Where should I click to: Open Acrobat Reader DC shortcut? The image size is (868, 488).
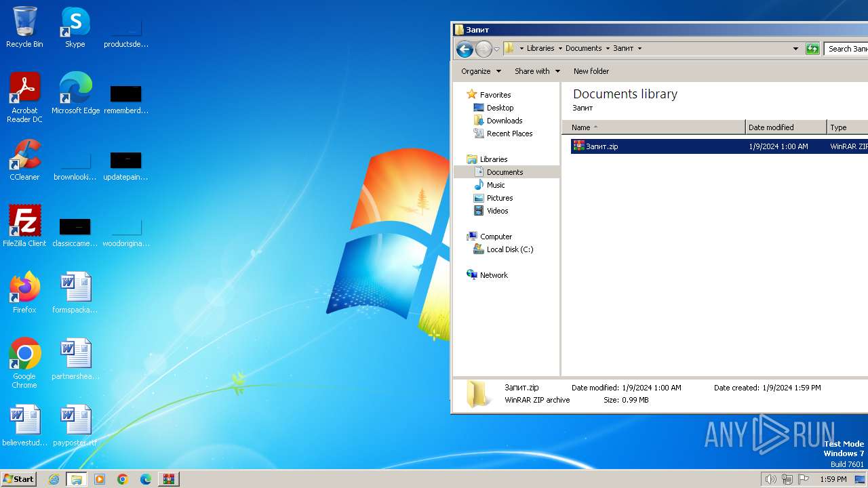24,97
